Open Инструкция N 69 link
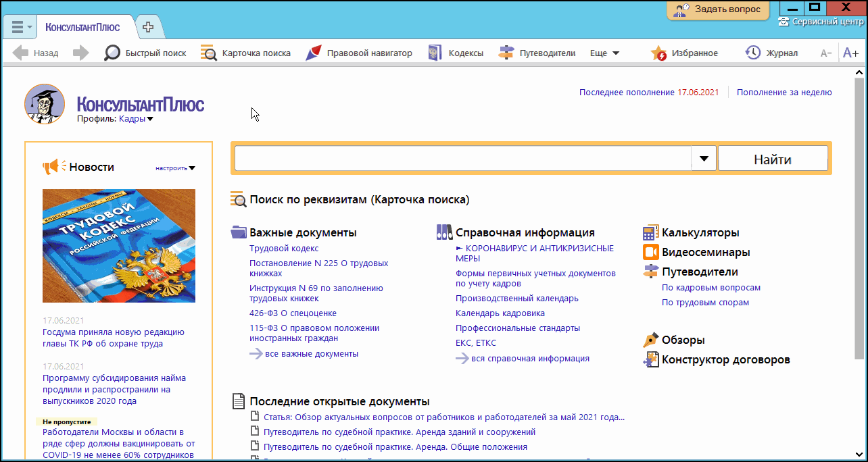The image size is (868, 462). tap(316, 293)
